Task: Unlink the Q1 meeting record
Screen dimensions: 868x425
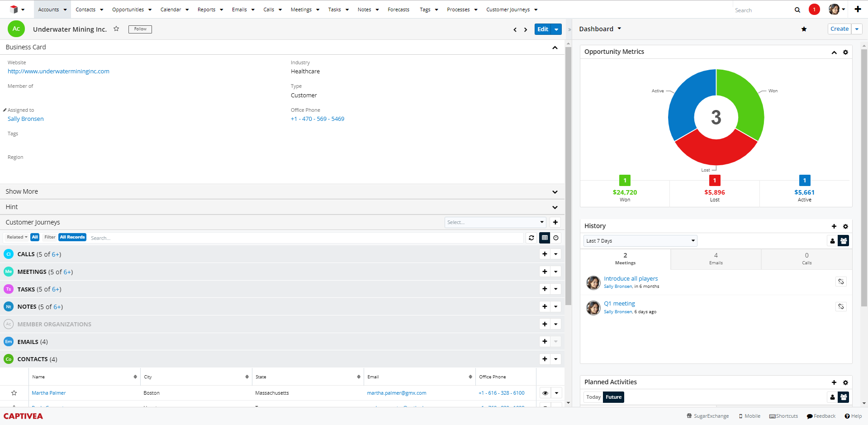Action: (x=841, y=306)
